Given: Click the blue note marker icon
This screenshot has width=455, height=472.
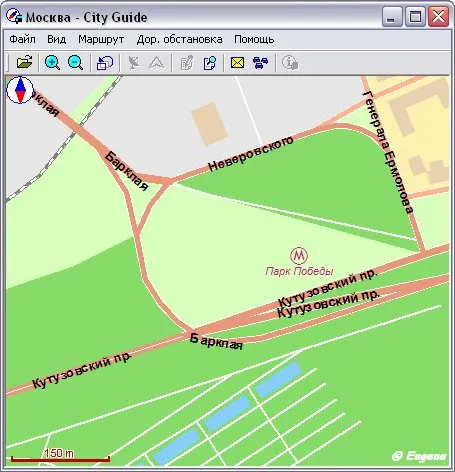Looking at the screenshot, I should coord(210,63).
